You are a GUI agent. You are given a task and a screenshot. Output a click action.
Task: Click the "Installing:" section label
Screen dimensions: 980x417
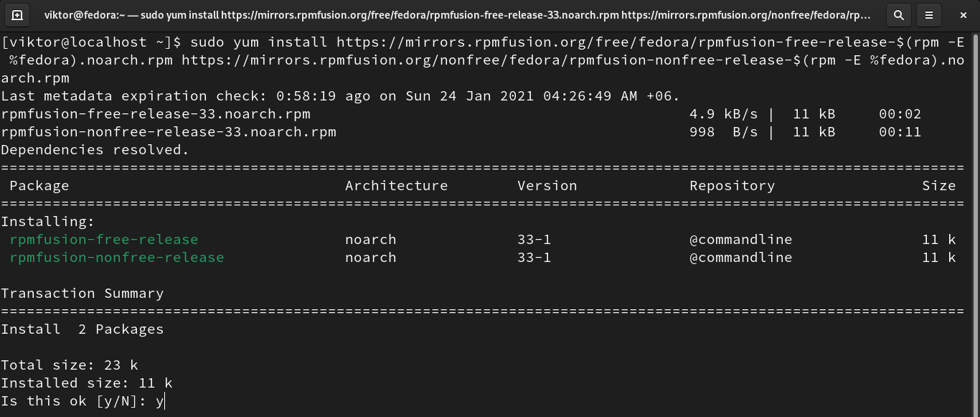coord(47,222)
